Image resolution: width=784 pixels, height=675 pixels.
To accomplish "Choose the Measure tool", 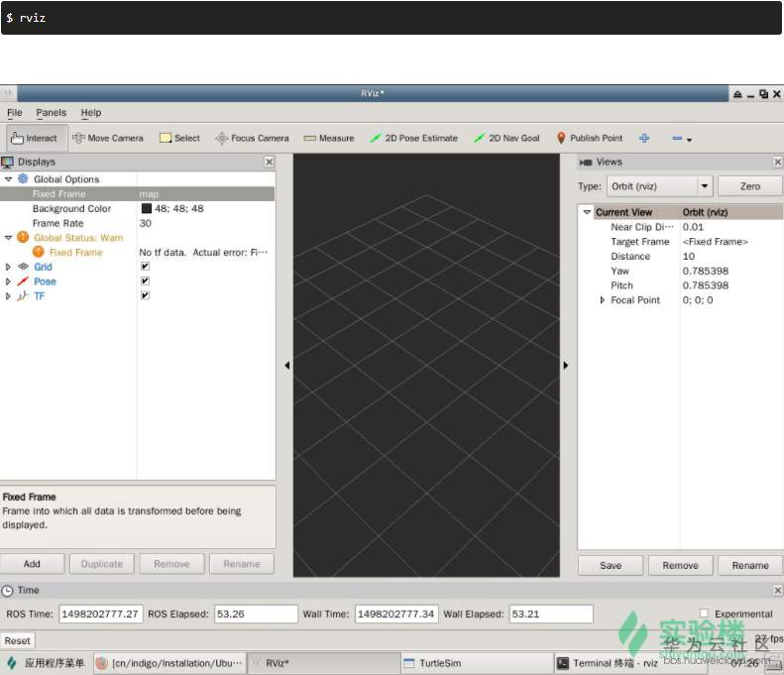I will [329, 138].
